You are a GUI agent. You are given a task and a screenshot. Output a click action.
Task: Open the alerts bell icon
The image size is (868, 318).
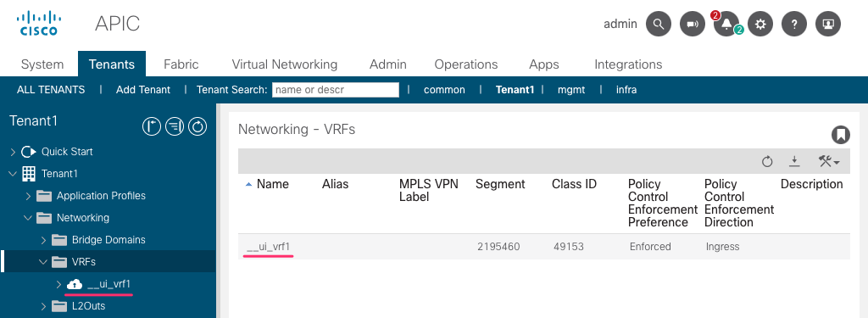click(x=726, y=24)
